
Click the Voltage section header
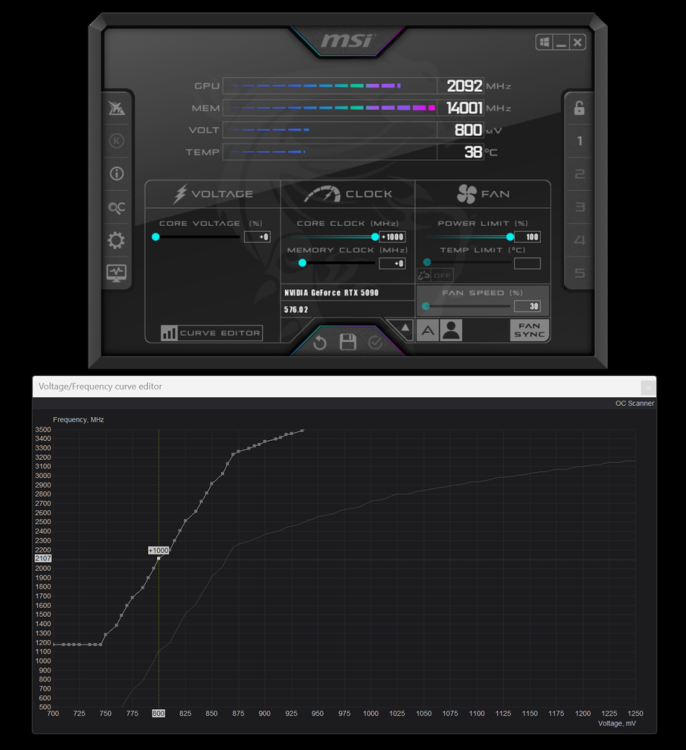(213, 194)
